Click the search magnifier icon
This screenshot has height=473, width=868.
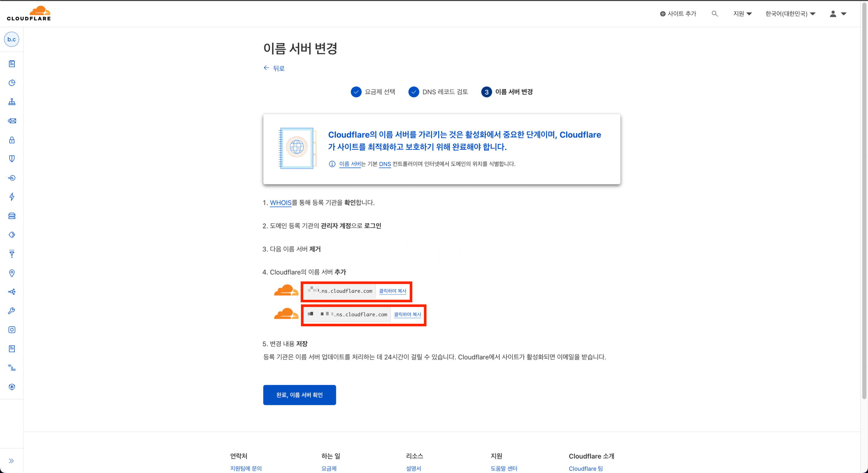coord(714,14)
